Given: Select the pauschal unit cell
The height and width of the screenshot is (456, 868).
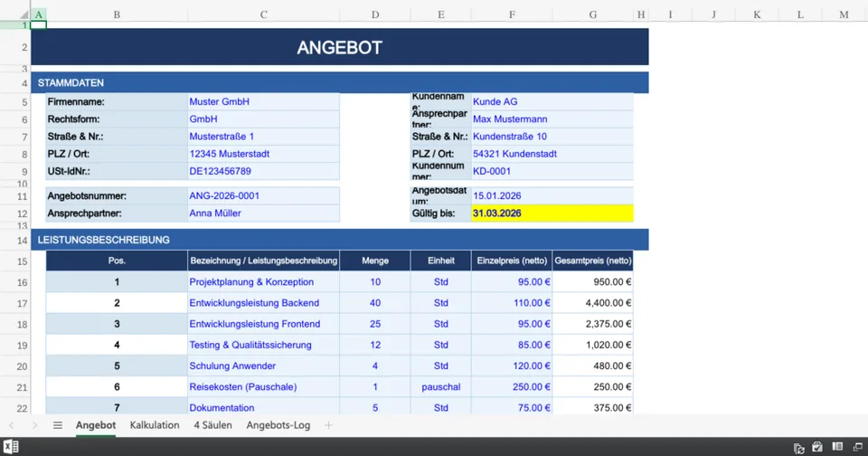Looking at the screenshot, I should (x=440, y=387).
